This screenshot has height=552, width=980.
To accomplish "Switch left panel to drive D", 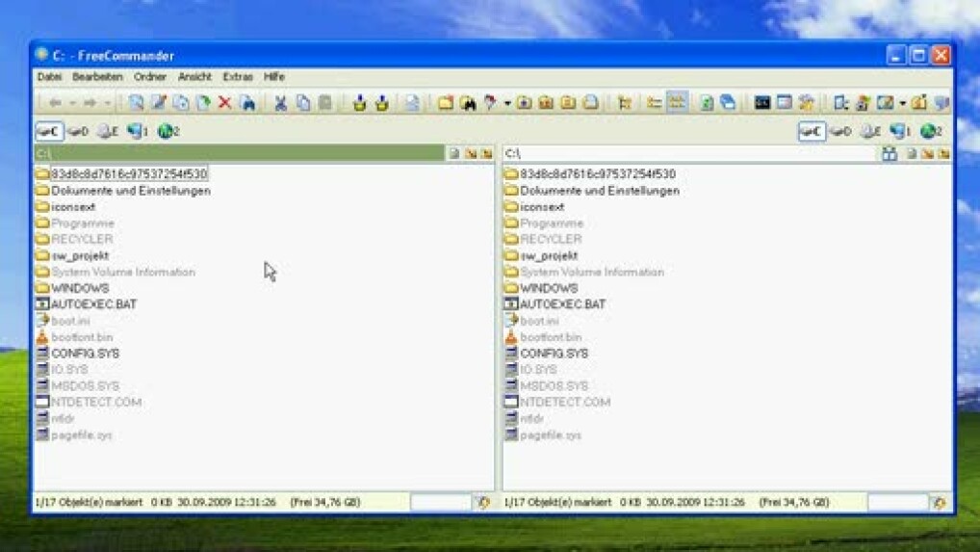I will (78, 131).
